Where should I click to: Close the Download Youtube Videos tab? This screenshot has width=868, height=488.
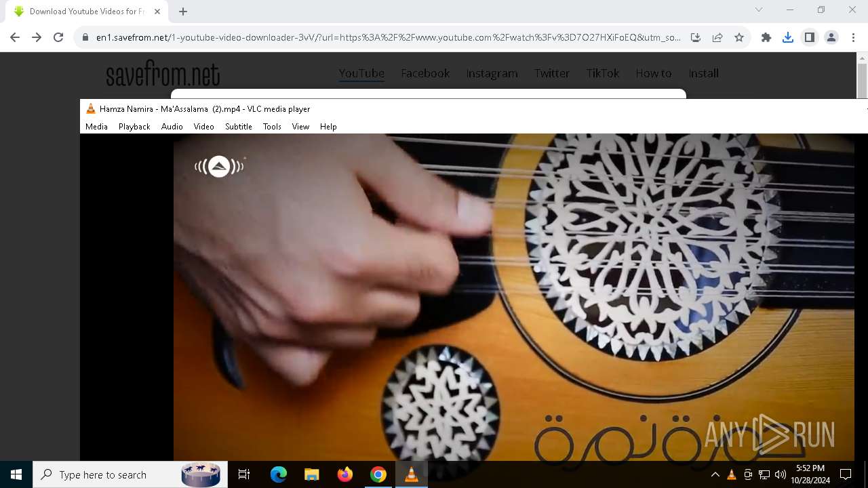pyautogui.click(x=157, y=11)
